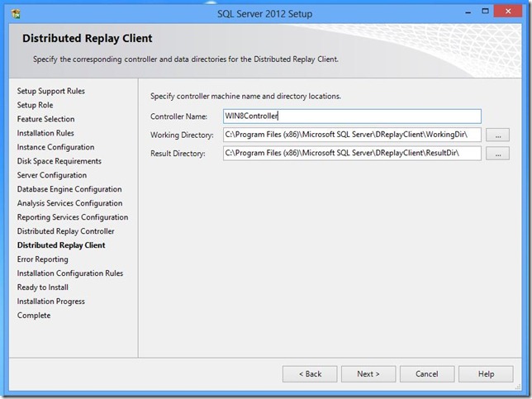Click inside the Result Directory path field
Viewport: 532px width, 399px height.
(x=352, y=153)
